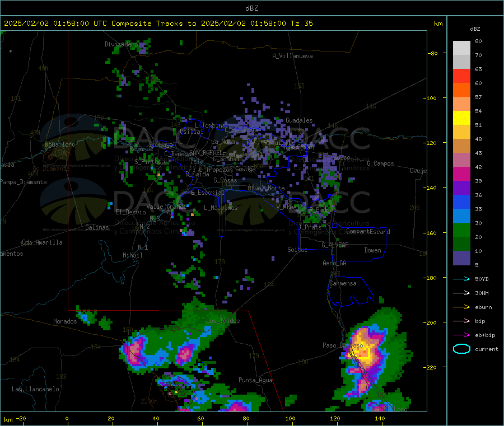Click the E_Escorial map label

pos(207,193)
